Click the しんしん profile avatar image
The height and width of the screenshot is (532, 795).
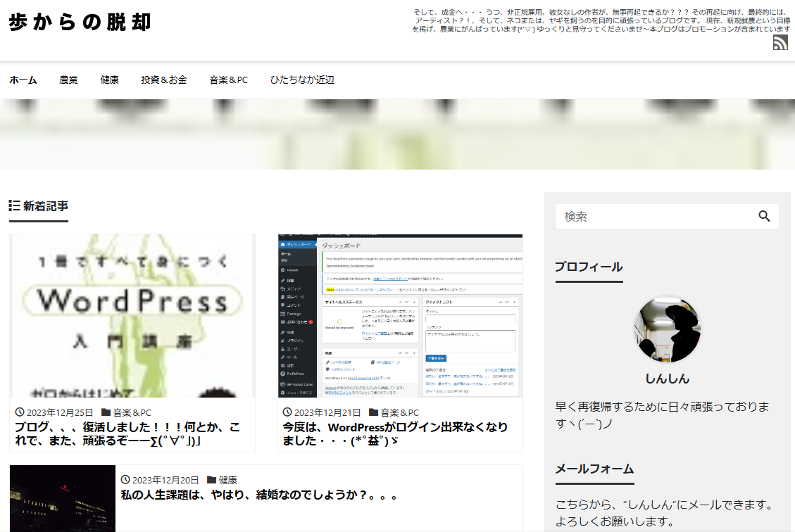point(667,329)
